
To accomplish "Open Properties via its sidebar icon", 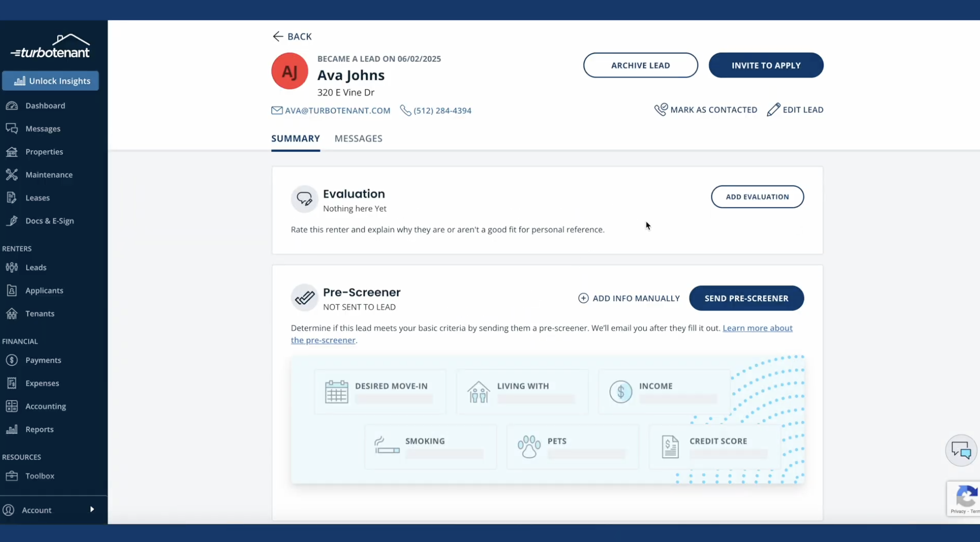I will pyautogui.click(x=12, y=151).
